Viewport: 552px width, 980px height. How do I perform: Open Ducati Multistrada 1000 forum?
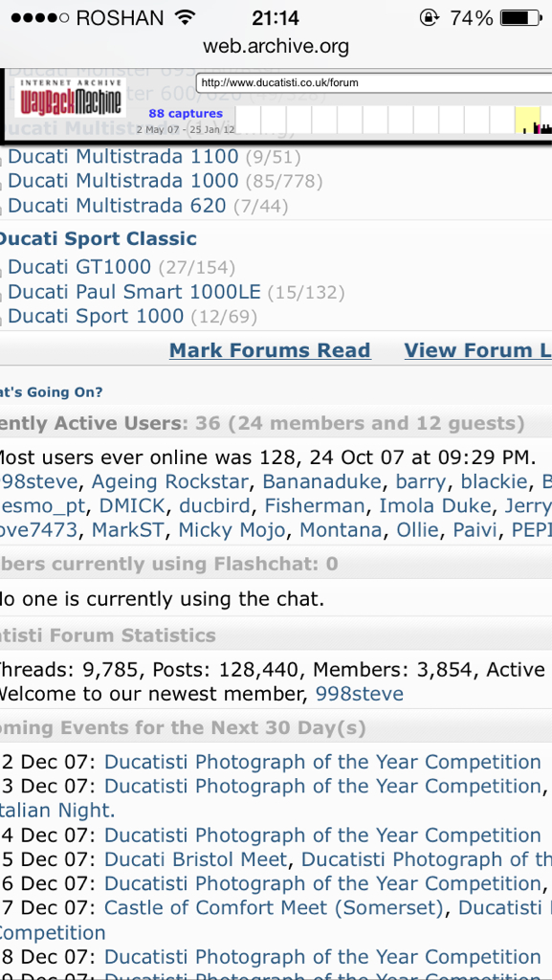coord(123,181)
